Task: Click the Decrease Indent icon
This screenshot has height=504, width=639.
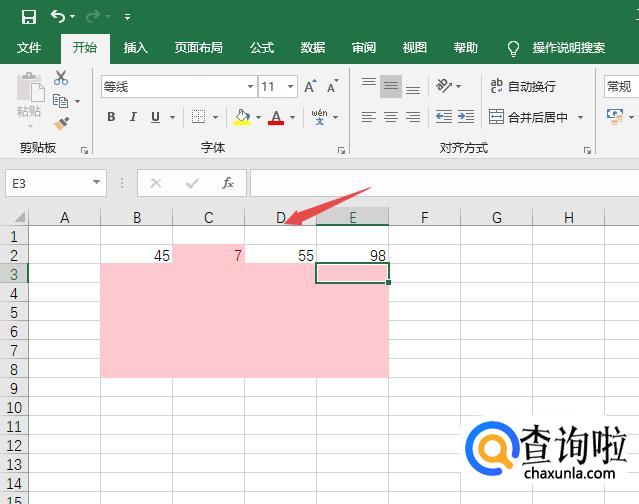Action: click(443, 117)
